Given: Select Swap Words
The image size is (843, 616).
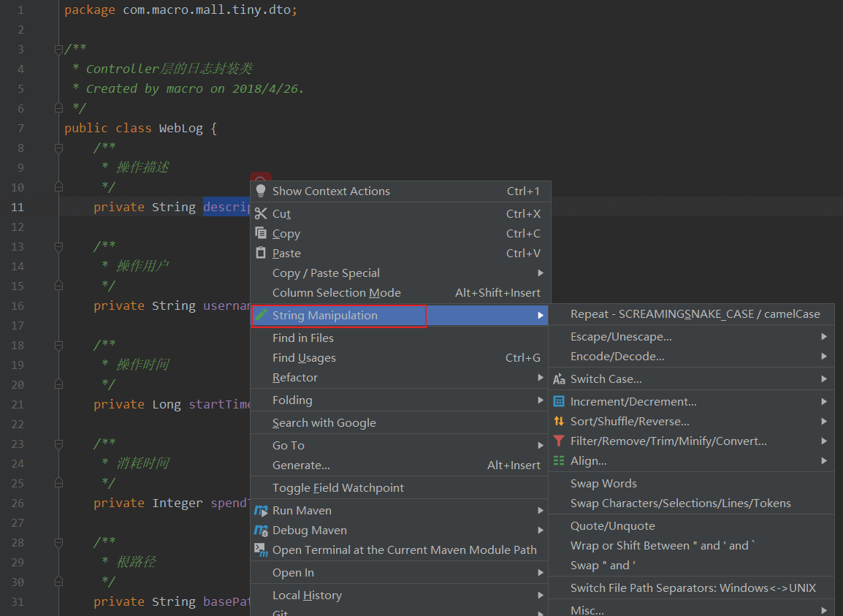Looking at the screenshot, I should 691,484.
